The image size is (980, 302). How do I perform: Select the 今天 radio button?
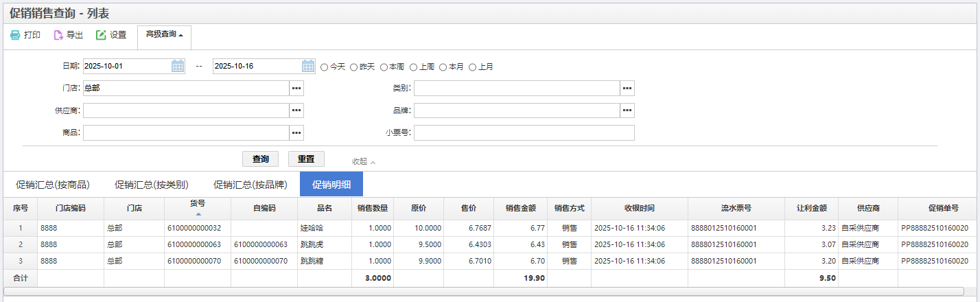(325, 67)
